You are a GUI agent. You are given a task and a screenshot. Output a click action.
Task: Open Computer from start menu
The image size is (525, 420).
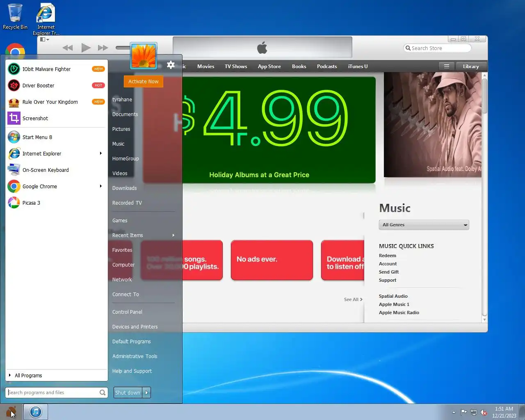[123, 265]
